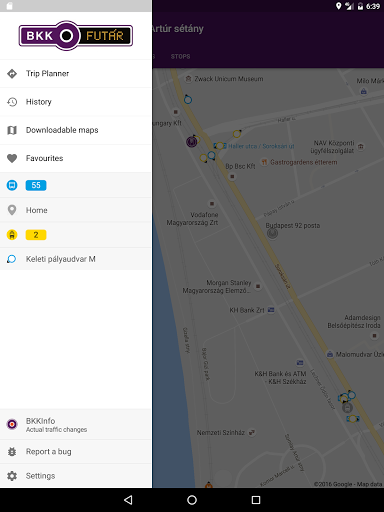
Task: Open Trip Planner from the drawer
Action: pos(76,74)
